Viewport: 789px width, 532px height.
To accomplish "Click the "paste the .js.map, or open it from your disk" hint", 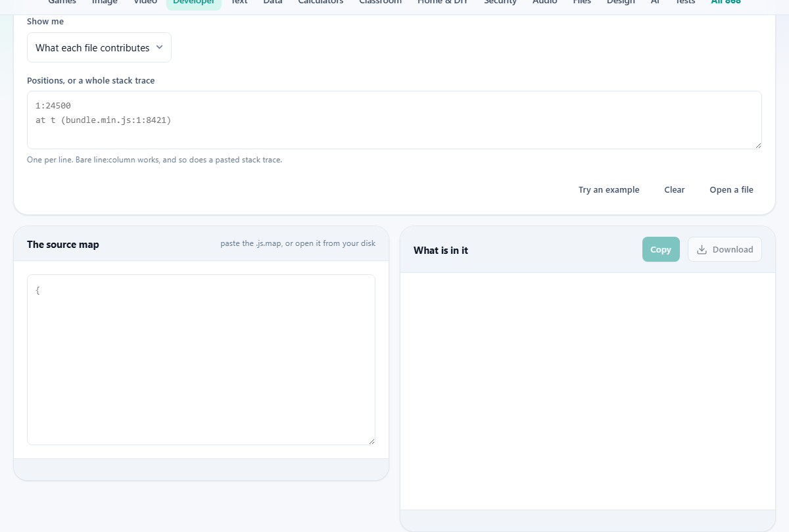I will click(298, 243).
